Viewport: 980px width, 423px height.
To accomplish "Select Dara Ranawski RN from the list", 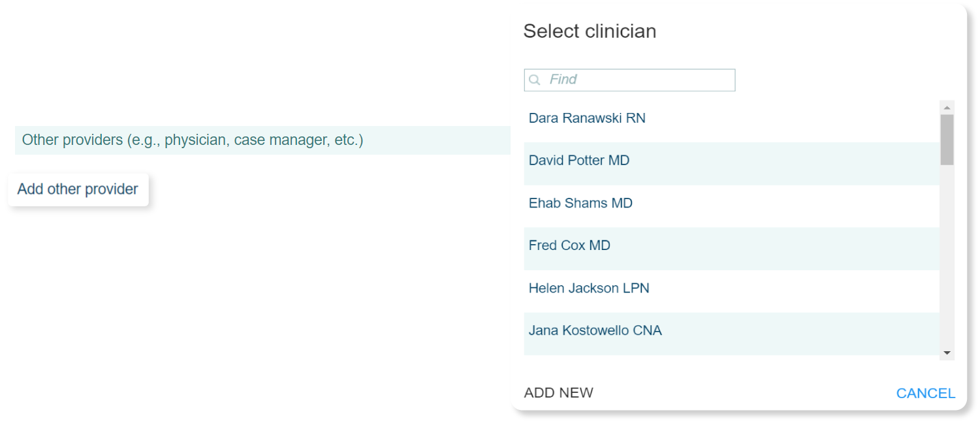I will coord(731,118).
